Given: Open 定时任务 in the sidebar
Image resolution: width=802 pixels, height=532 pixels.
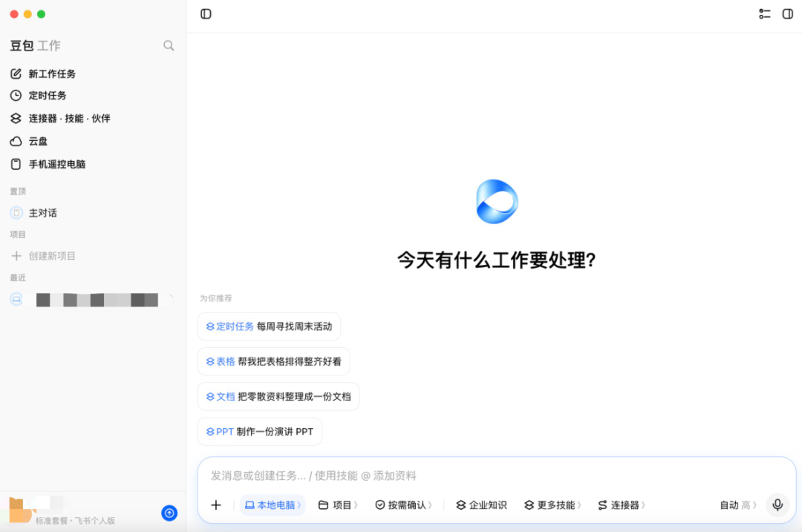Looking at the screenshot, I should [x=39, y=96].
